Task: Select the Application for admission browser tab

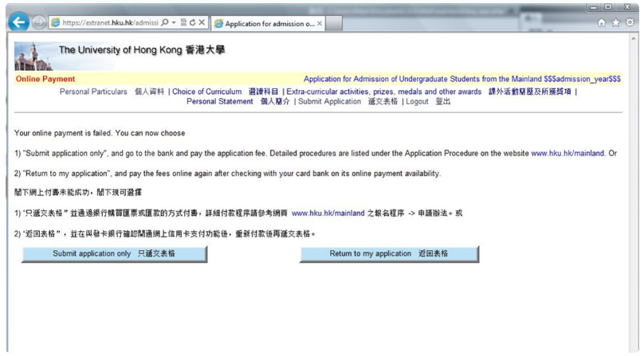Action: 268,24
